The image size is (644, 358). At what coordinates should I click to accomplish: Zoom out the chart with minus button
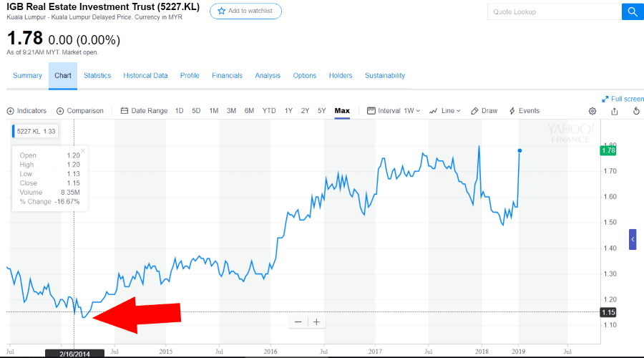click(298, 321)
